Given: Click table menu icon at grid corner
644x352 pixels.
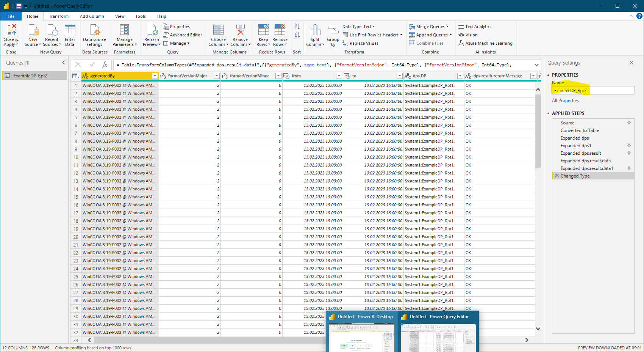Looking at the screenshot, I should [76, 76].
